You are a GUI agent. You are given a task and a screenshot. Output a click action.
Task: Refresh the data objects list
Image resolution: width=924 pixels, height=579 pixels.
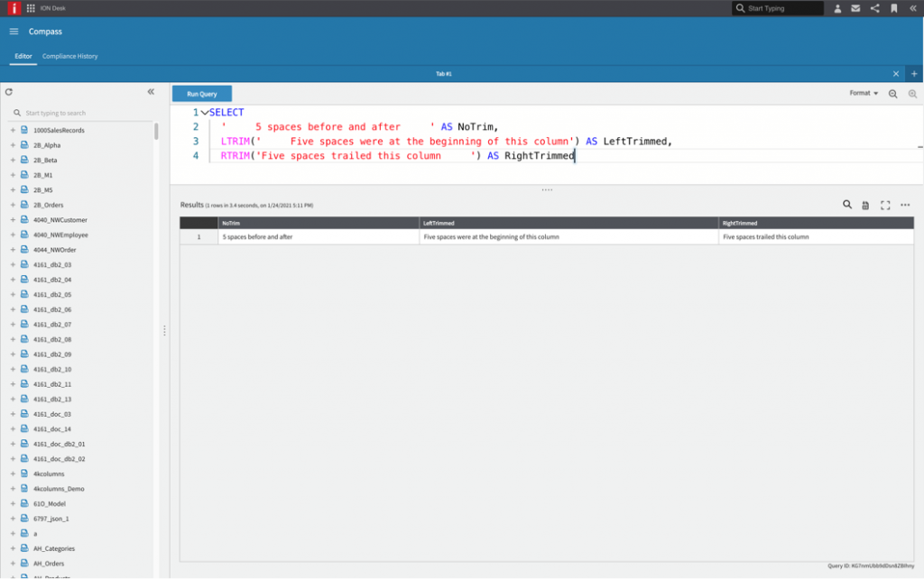pyautogui.click(x=9, y=92)
